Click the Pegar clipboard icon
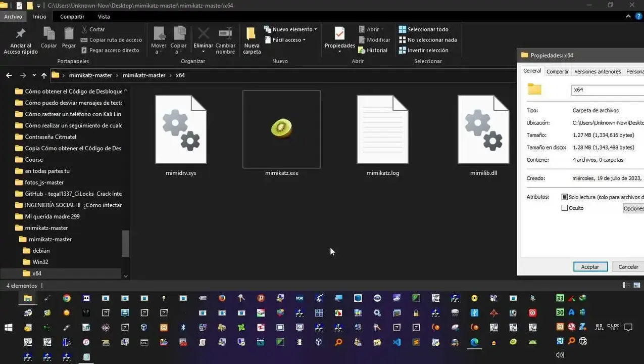Screen dimensions: 644x364 tap(69, 38)
